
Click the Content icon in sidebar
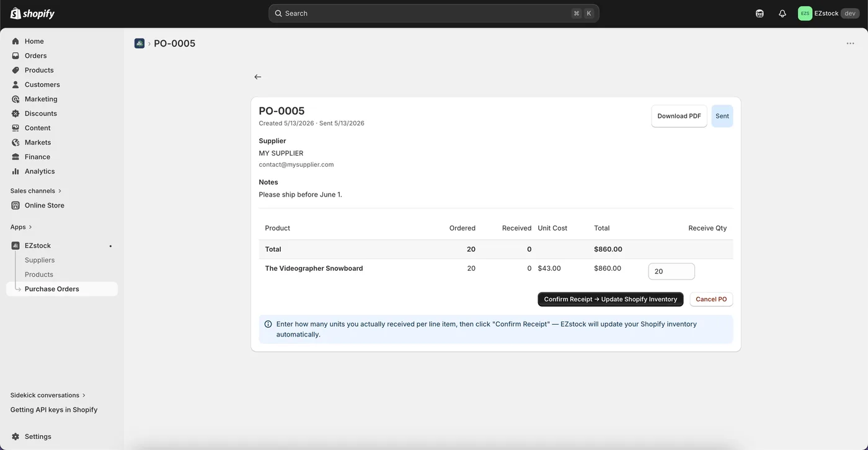click(x=15, y=128)
